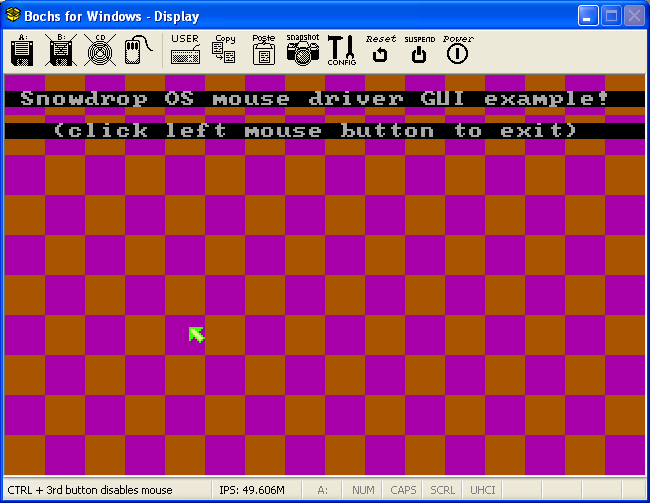650x503 pixels.
Task: Click the A: status bar indicator
Action: (x=323, y=490)
